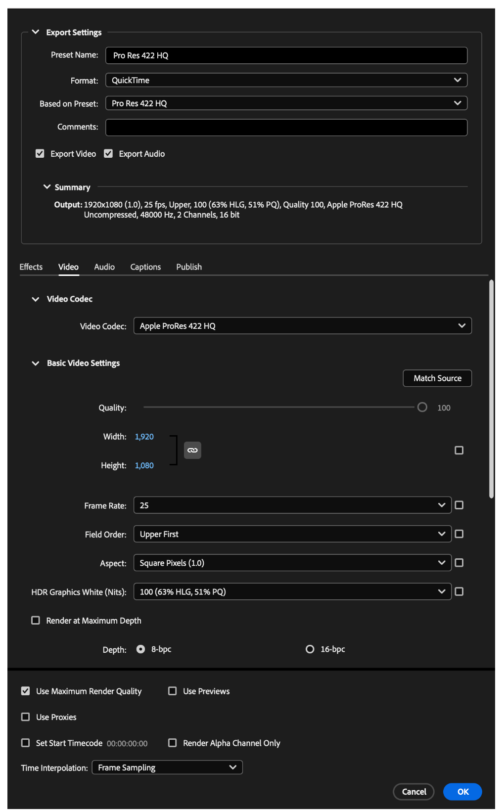The width and height of the screenshot is (504, 812).
Task: Open the Time Interpolation Frame Sampling dropdown
Action: coord(167,767)
